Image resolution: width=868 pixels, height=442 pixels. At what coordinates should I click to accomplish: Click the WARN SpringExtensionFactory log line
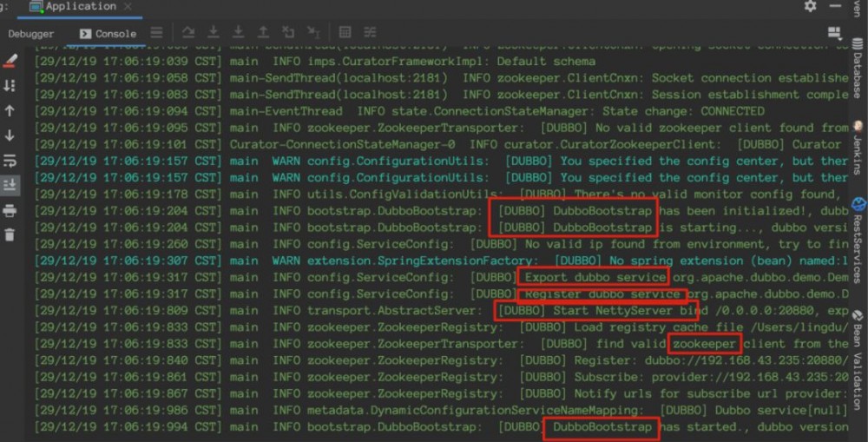coord(441,261)
